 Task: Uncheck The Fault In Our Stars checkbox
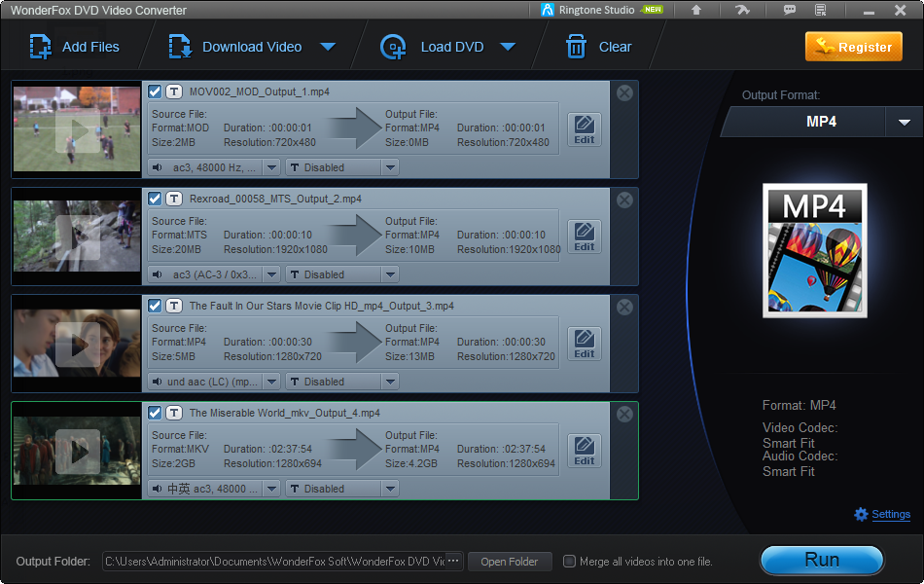point(155,306)
